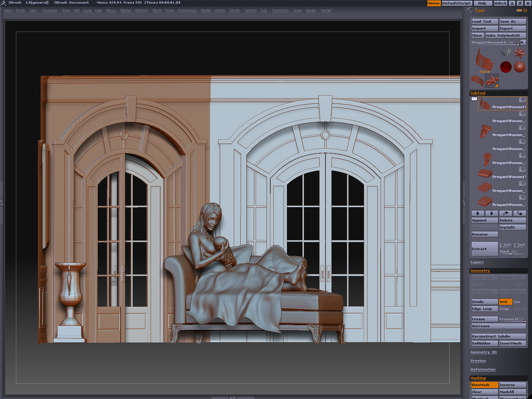This screenshot has width=532, height=399.
Task: Toggle eye of seventh subtool row
Action: pos(522,184)
